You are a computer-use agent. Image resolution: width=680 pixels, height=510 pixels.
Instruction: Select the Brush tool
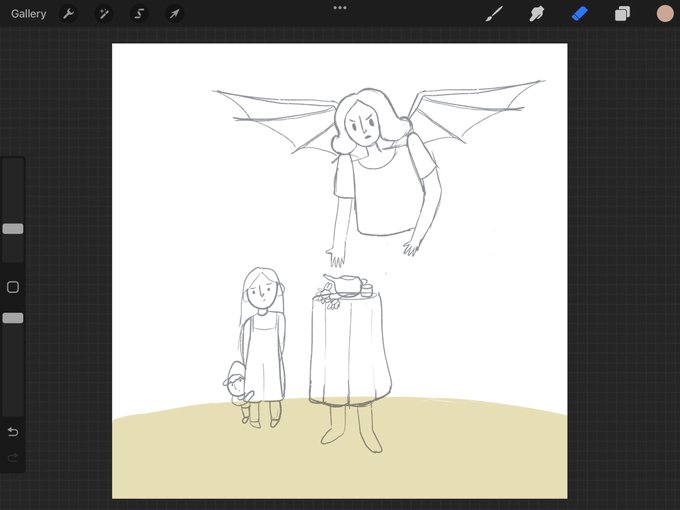(494, 14)
